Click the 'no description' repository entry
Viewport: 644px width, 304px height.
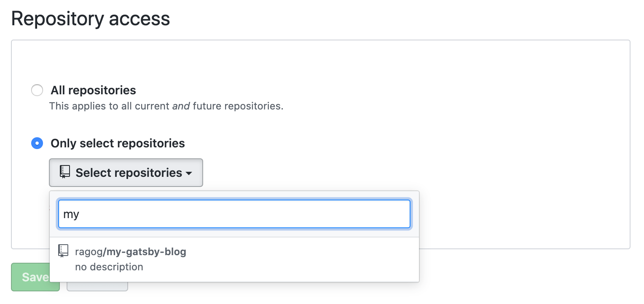point(109,267)
